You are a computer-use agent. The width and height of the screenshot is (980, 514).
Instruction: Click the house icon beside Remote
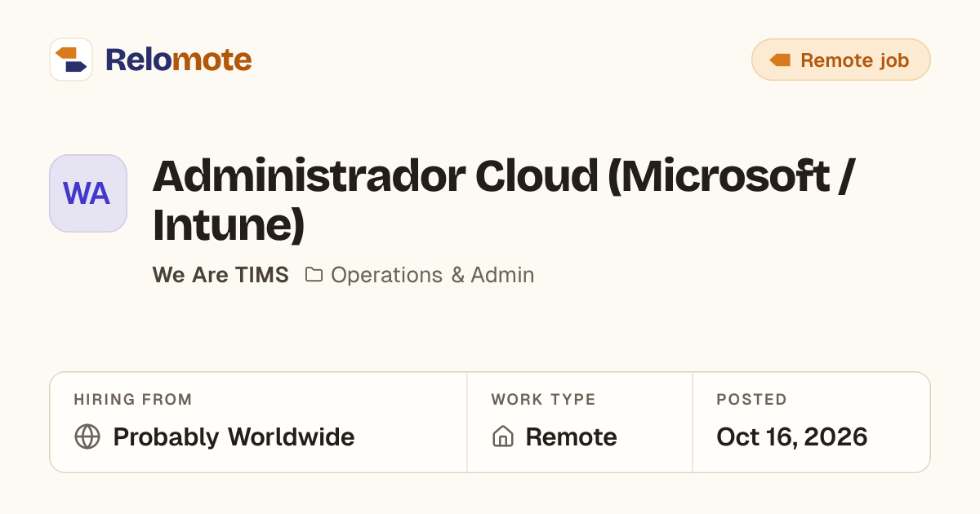click(503, 436)
